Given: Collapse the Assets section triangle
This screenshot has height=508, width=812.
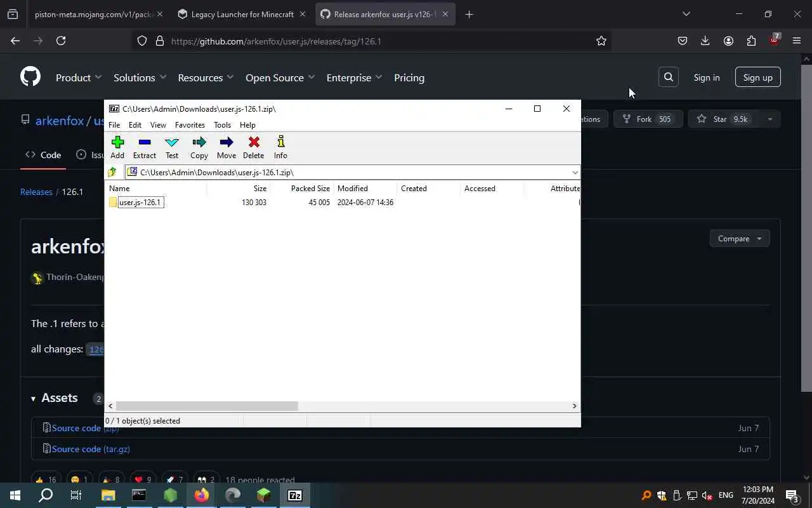Looking at the screenshot, I should click(33, 399).
